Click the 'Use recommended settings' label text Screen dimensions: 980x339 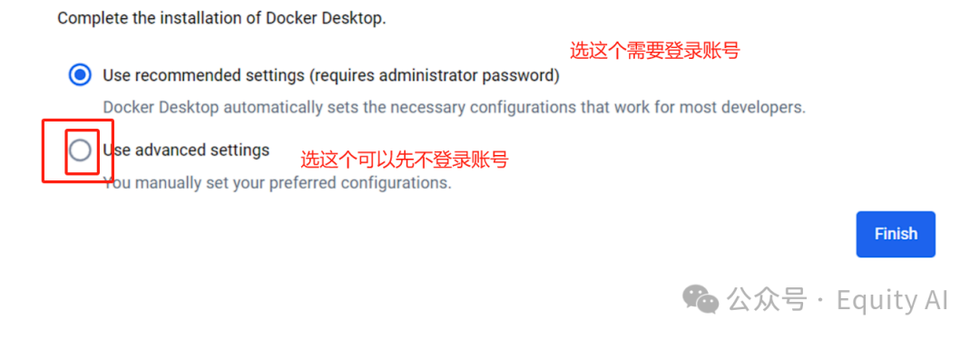coord(205,76)
